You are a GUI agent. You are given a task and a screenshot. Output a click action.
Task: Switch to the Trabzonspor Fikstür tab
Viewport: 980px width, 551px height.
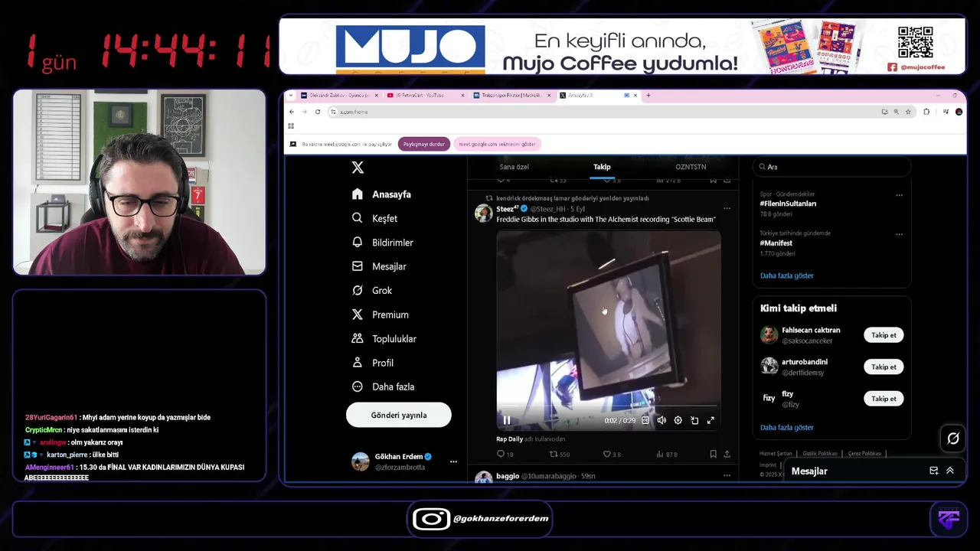click(x=511, y=96)
